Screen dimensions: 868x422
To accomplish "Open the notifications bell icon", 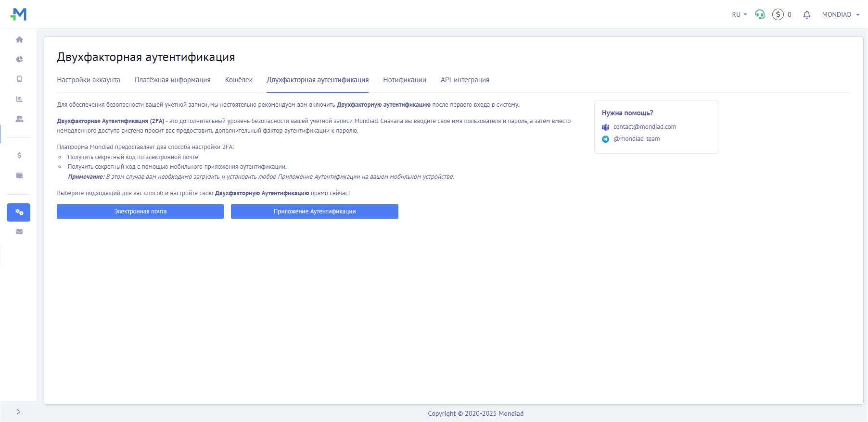I will point(807,15).
